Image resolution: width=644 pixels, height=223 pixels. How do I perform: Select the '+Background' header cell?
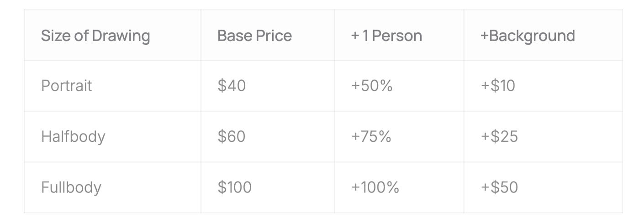click(528, 36)
